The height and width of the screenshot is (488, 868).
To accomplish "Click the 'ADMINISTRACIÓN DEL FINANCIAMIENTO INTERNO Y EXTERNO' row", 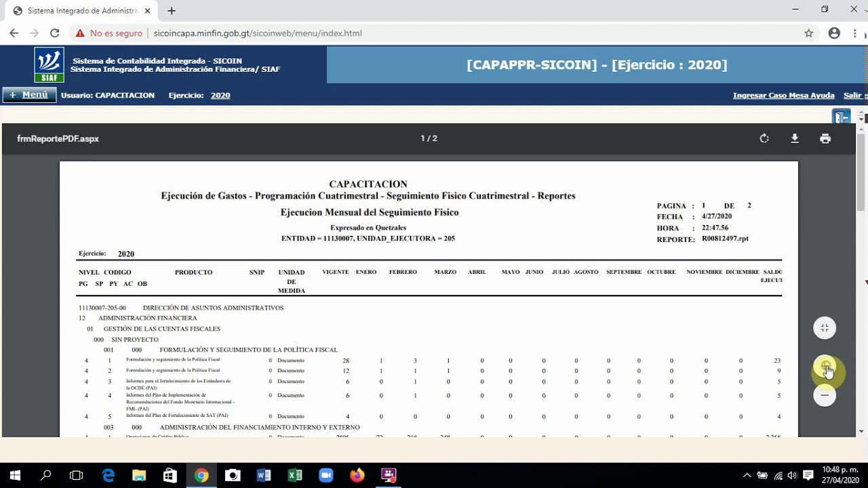I will point(232,427).
